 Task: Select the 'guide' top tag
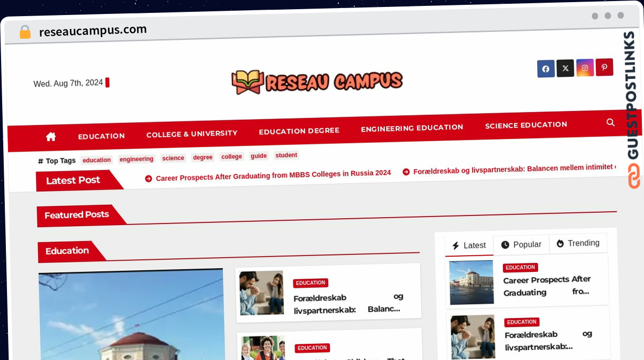[x=259, y=156]
